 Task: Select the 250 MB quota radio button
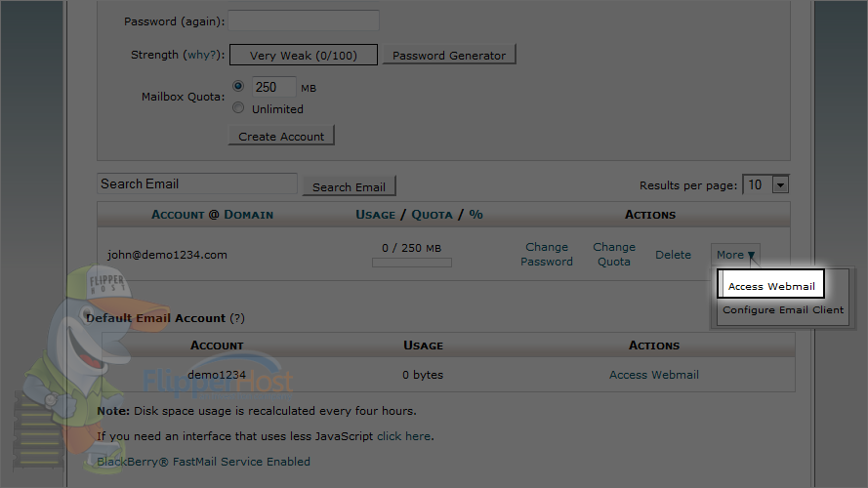click(238, 86)
